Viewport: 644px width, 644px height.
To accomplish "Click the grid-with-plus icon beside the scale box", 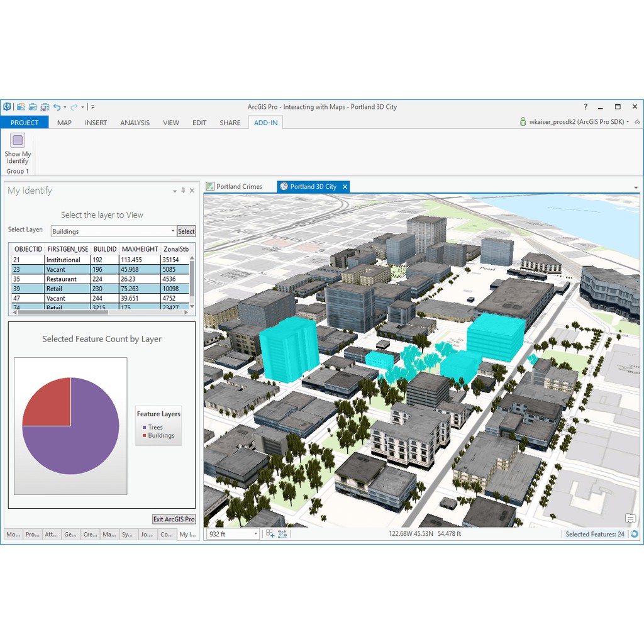I will click(270, 534).
